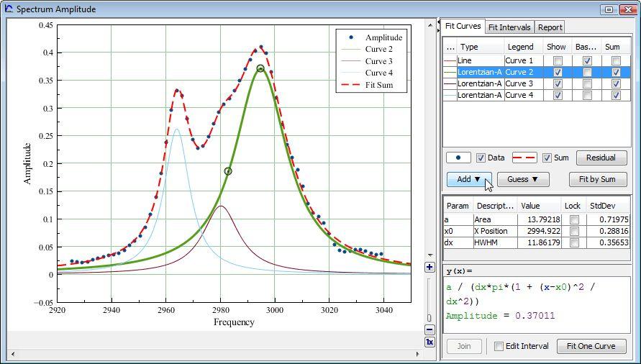Click the Spectrum Amplitude window title icon

point(9,9)
